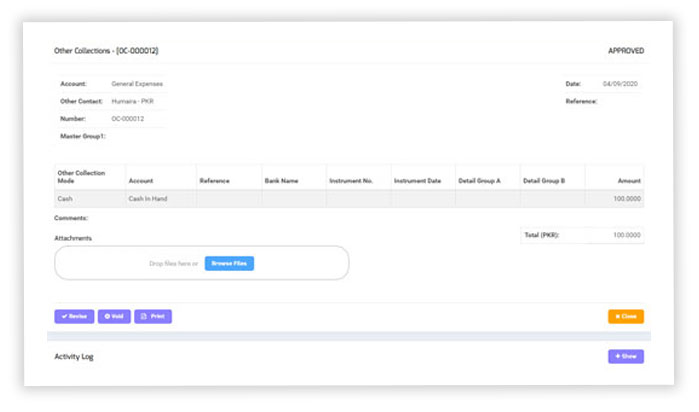
Task: Click the Reference column header
Action: (214, 181)
